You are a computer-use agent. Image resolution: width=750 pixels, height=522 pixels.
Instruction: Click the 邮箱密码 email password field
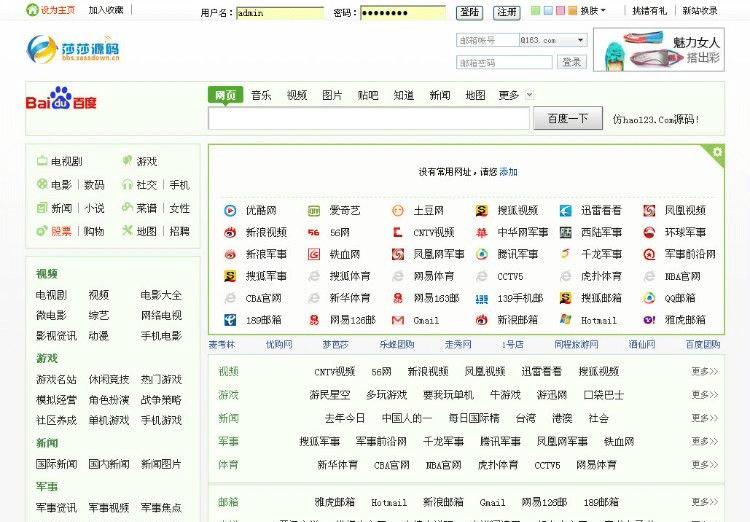pos(505,62)
